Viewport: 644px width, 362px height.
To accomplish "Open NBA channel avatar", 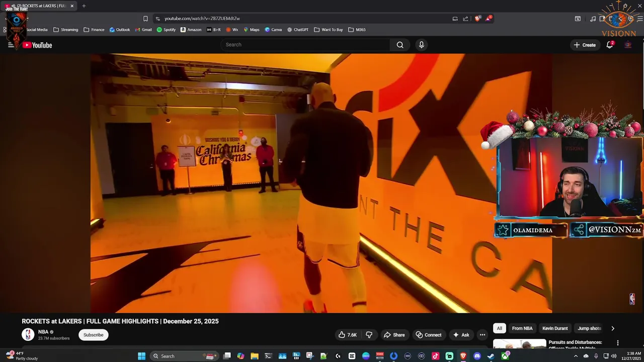I will (x=28, y=334).
